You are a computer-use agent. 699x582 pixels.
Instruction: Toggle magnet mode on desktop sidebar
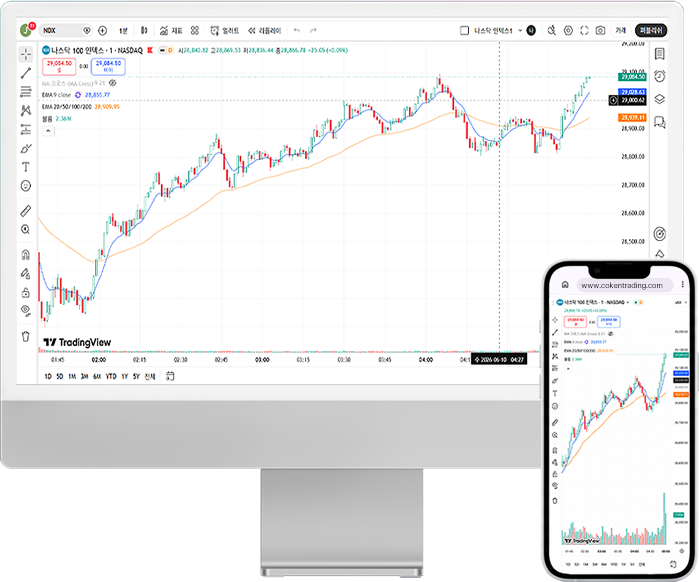tap(26, 254)
